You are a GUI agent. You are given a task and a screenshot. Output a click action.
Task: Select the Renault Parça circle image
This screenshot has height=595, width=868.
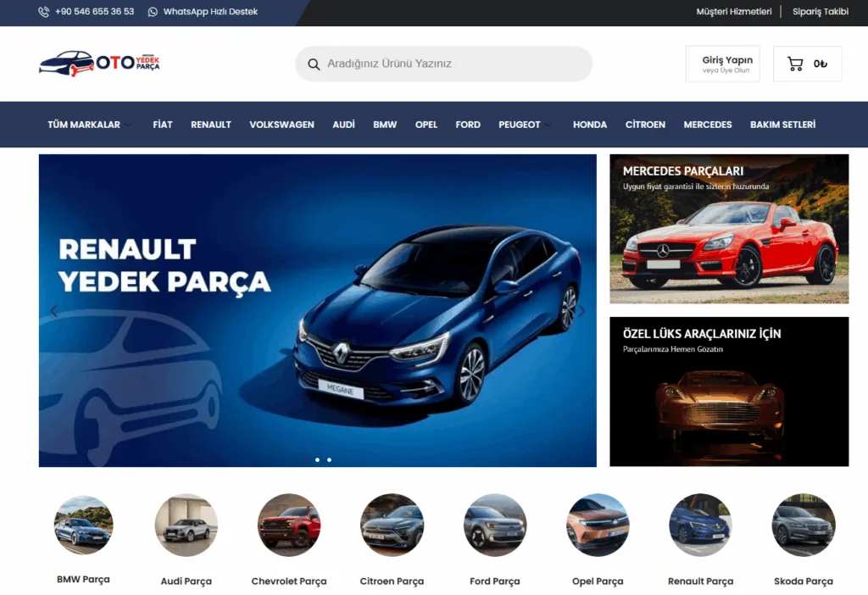(700, 525)
